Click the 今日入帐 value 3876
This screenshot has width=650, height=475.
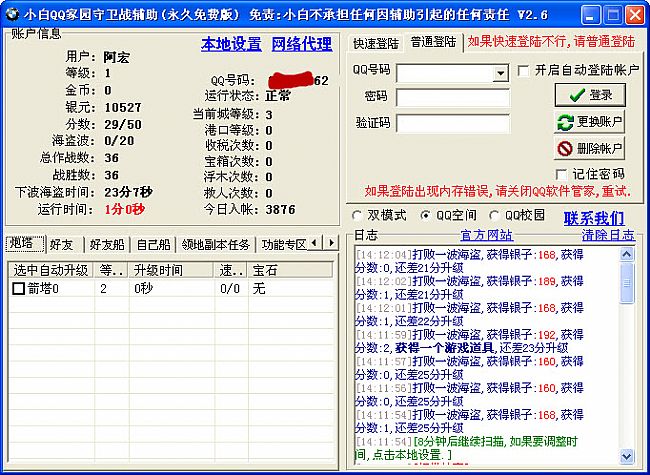(281, 209)
